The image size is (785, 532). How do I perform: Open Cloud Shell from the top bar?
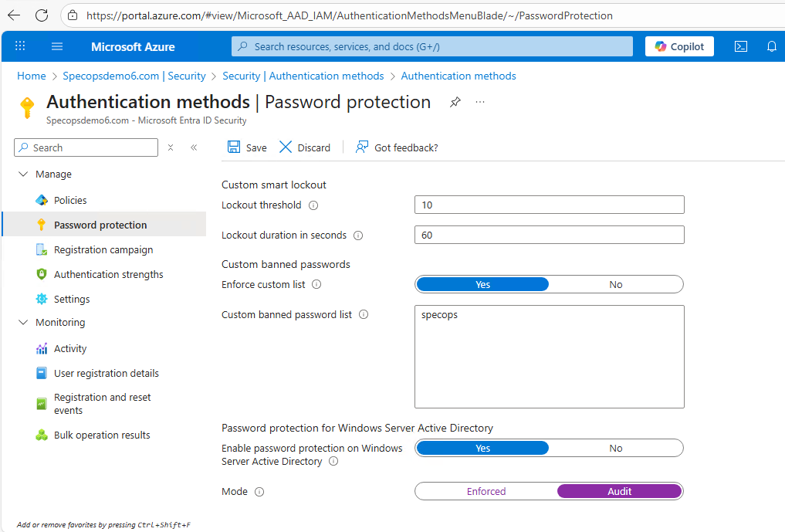click(740, 46)
